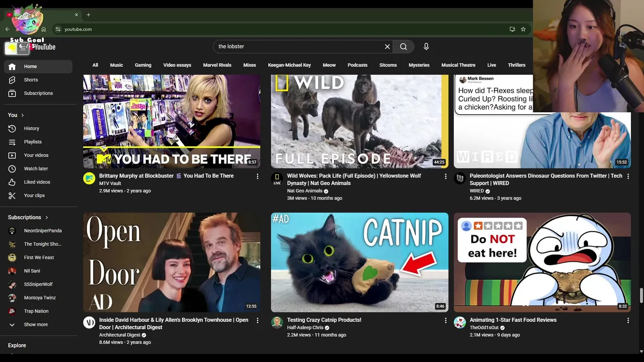
Task: Click browser back arrow
Action: tap(7, 29)
